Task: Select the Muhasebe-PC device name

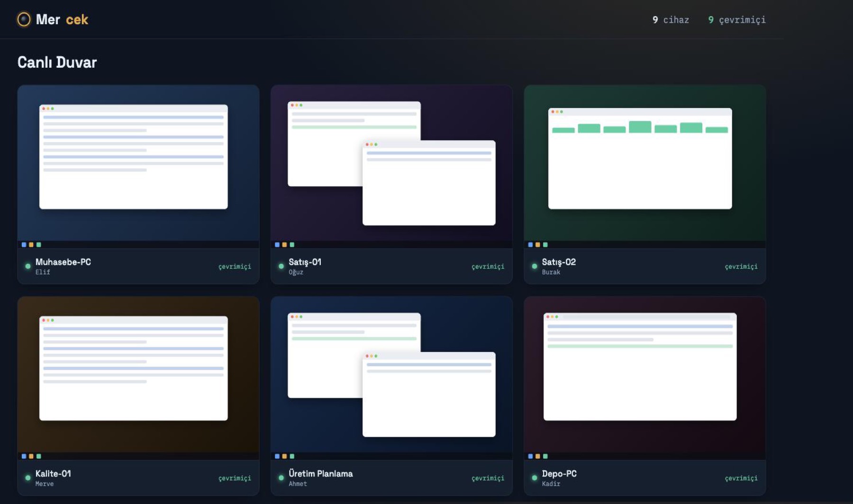Action: pos(63,262)
